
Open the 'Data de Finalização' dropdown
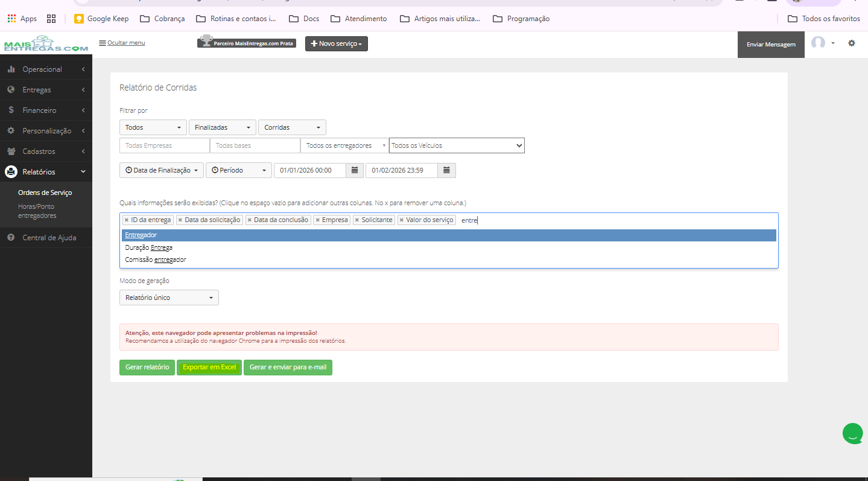162,171
